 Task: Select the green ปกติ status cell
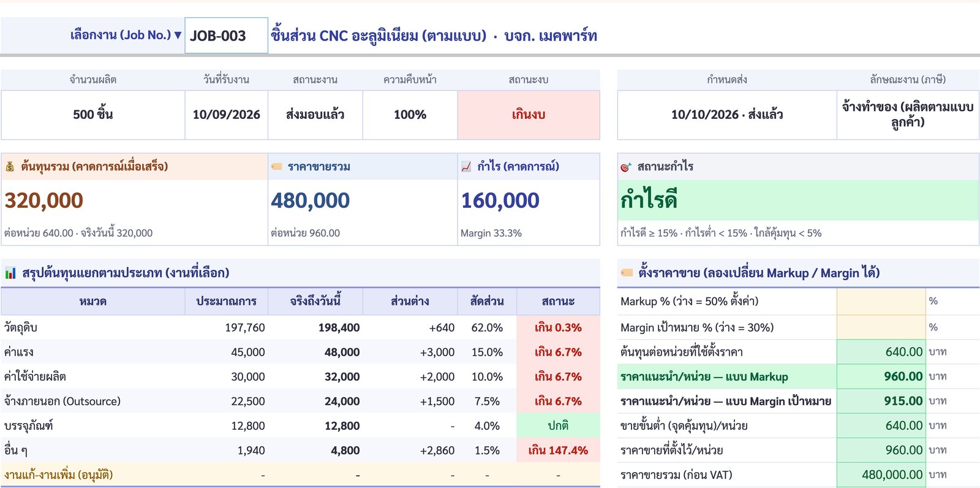click(x=558, y=425)
